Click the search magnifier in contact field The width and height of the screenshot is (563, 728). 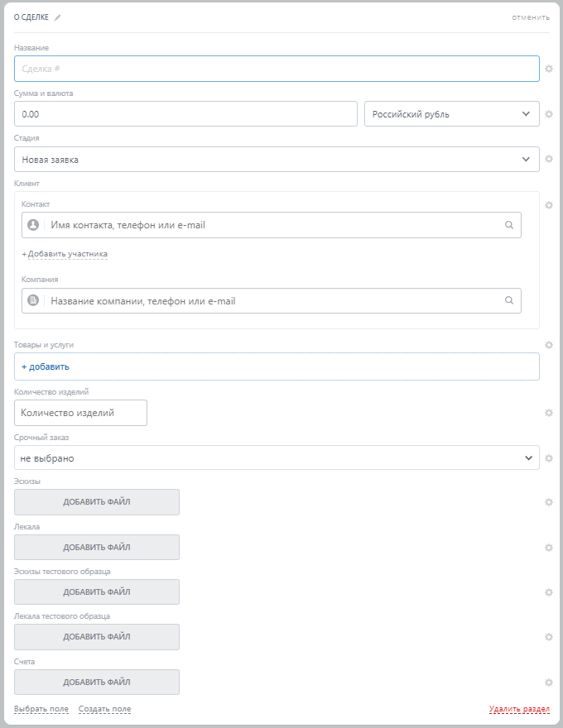coord(509,225)
